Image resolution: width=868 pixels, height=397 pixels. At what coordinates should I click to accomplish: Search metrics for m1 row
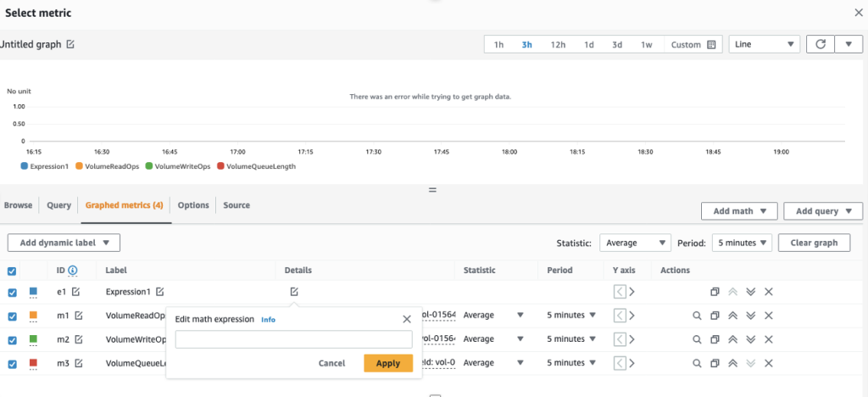pyautogui.click(x=697, y=316)
